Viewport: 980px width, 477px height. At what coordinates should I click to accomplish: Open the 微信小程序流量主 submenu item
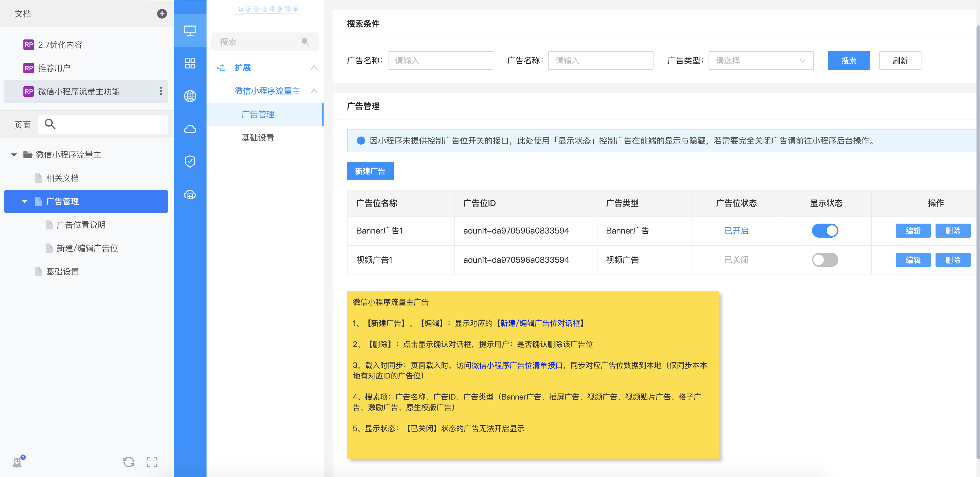click(267, 91)
